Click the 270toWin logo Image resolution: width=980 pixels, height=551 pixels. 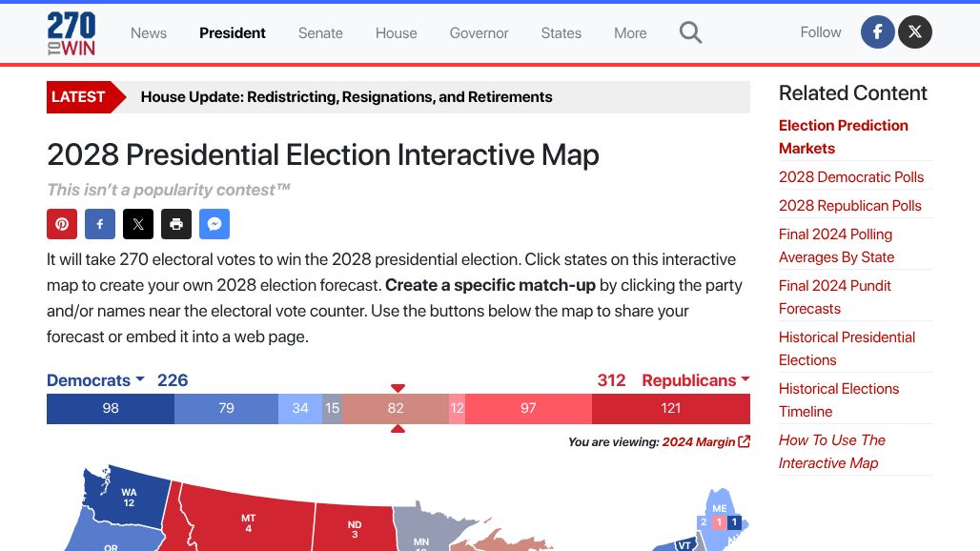[71, 33]
